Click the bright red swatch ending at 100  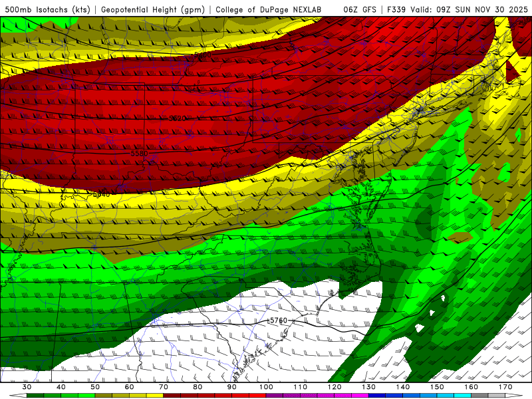click(x=257, y=396)
